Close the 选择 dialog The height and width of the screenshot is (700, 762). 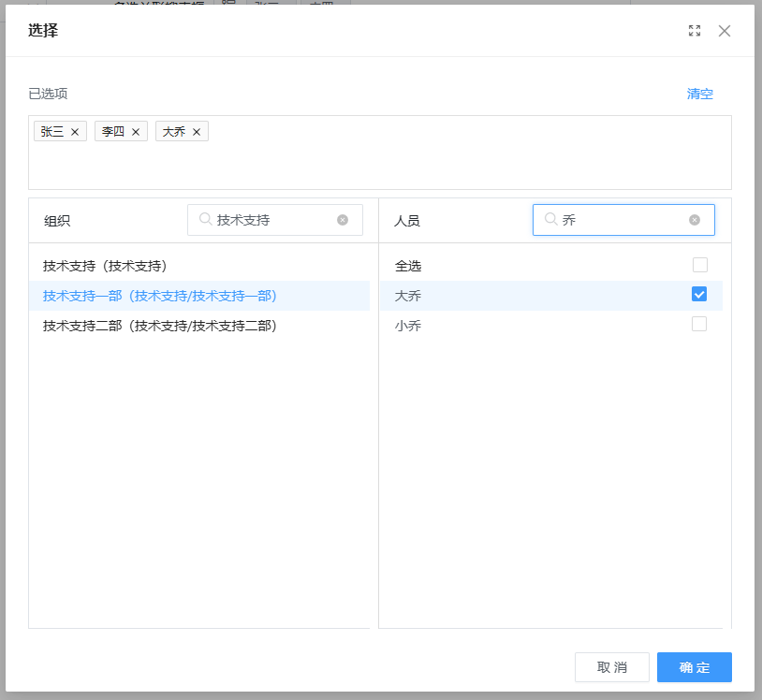[725, 31]
